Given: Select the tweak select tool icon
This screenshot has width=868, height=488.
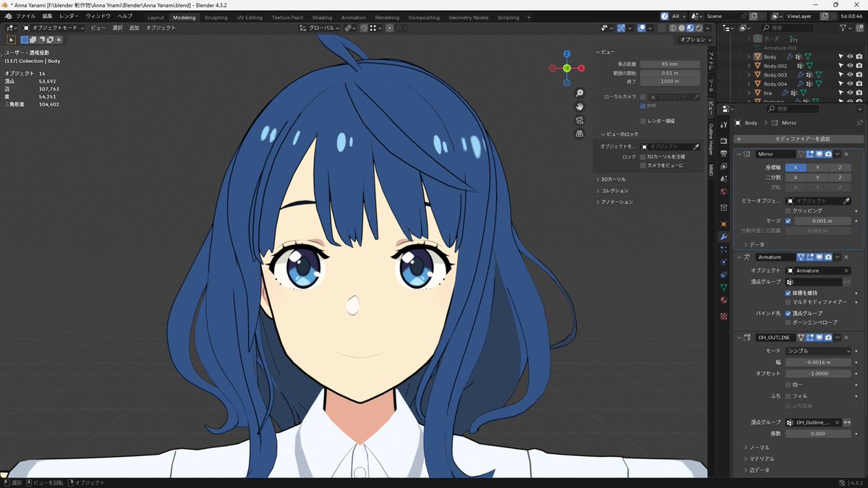Looking at the screenshot, I should click(x=12, y=40).
